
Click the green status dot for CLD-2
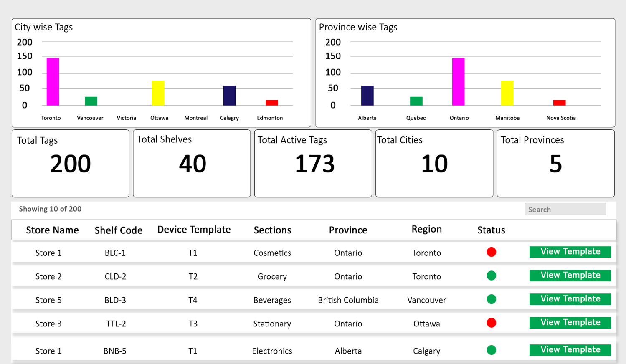pos(491,276)
